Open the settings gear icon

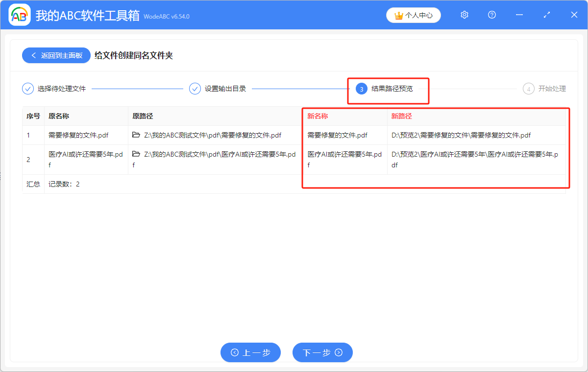click(x=464, y=15)
